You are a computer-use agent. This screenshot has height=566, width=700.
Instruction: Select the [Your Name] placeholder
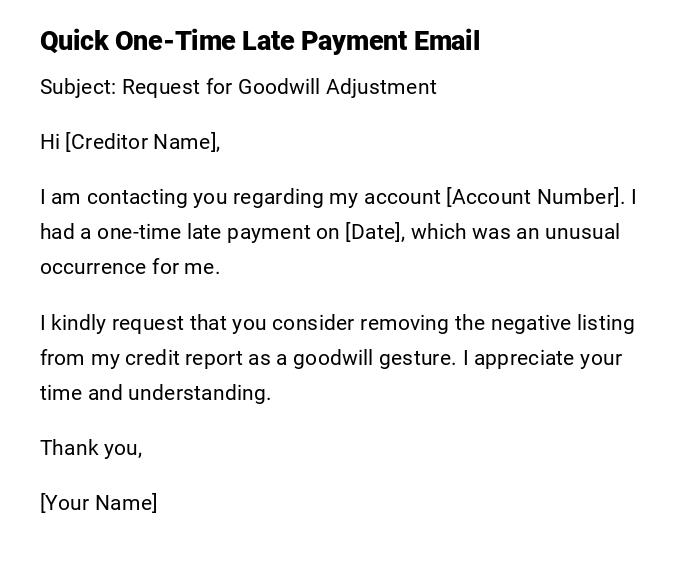click(98, 503)
